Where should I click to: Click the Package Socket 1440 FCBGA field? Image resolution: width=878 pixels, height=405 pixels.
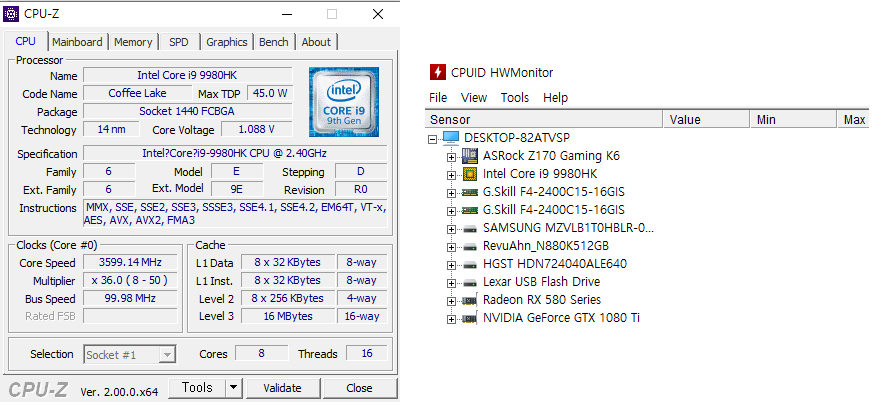click(188, 111)
